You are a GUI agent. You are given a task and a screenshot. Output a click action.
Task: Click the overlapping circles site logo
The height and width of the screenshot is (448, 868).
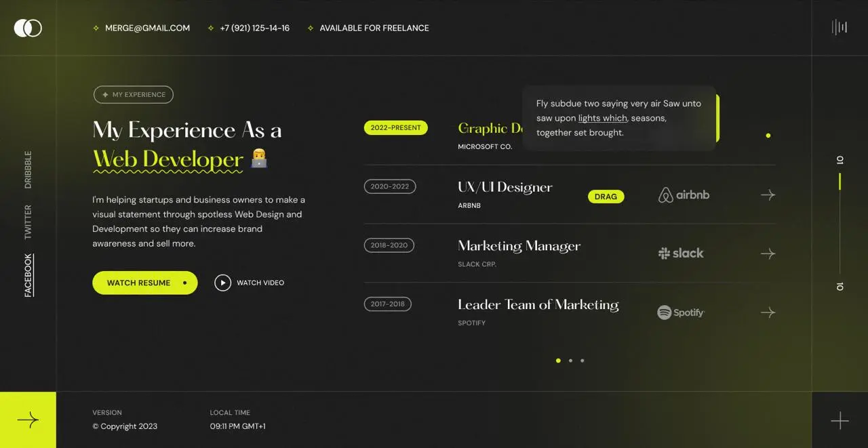click(x=28, y=28)
